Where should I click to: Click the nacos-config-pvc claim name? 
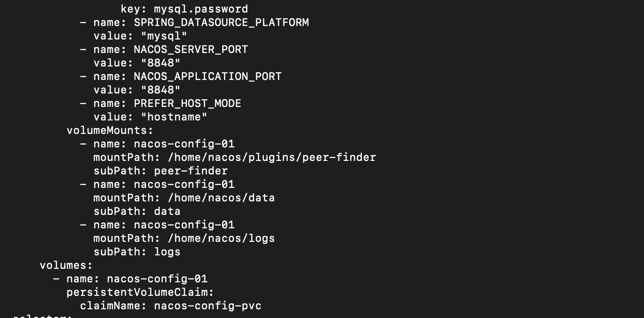click(x=207, y=306)
